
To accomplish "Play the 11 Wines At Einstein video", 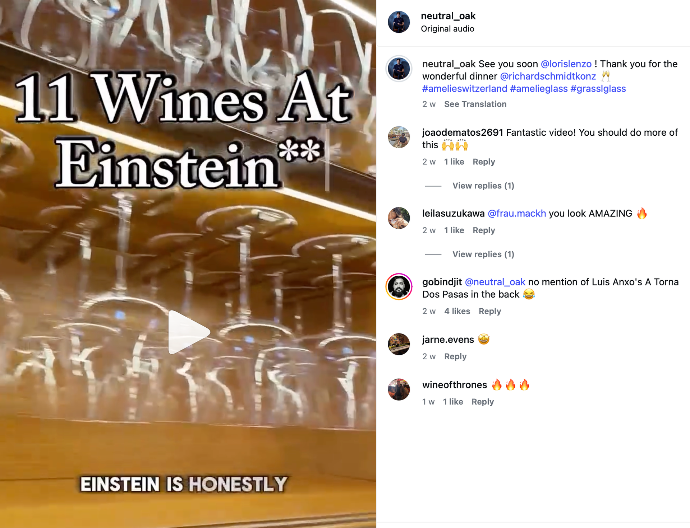I will (x=188, y=332).
